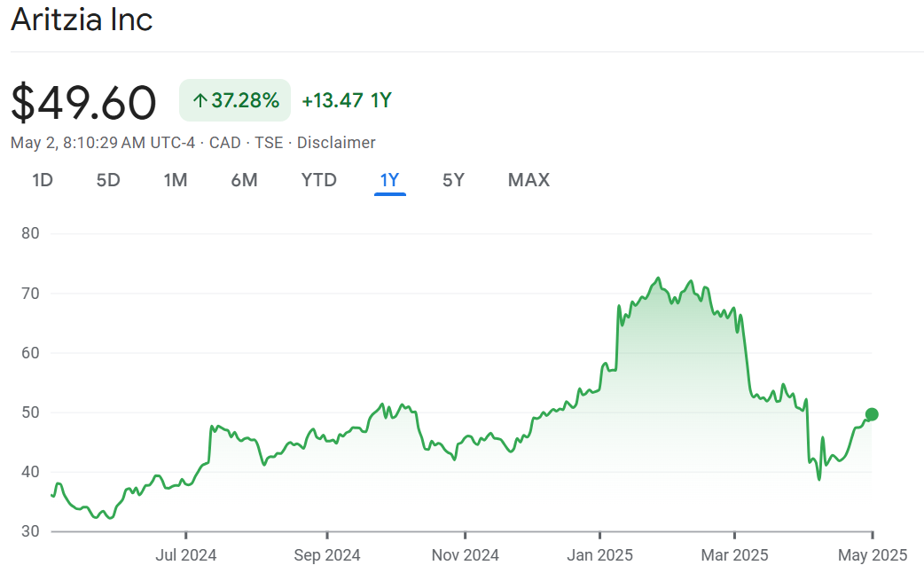Select the 5D chart range
This screenshot has height=581, width=924.
[x=108, y=180]
